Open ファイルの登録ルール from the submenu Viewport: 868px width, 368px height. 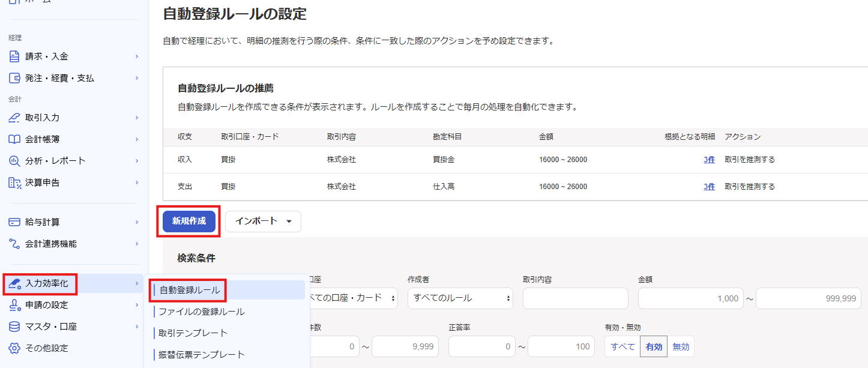click(x=202, y=312)
